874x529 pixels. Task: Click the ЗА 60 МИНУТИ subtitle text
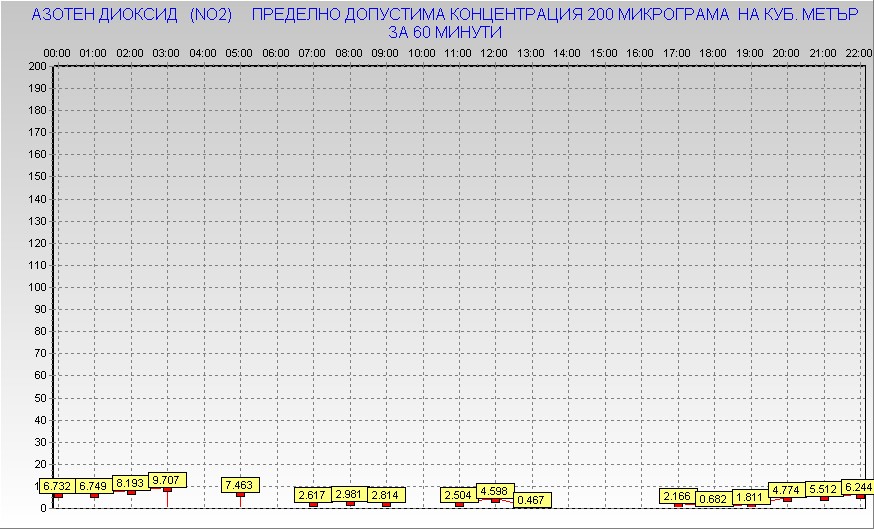tap(444, 32)
